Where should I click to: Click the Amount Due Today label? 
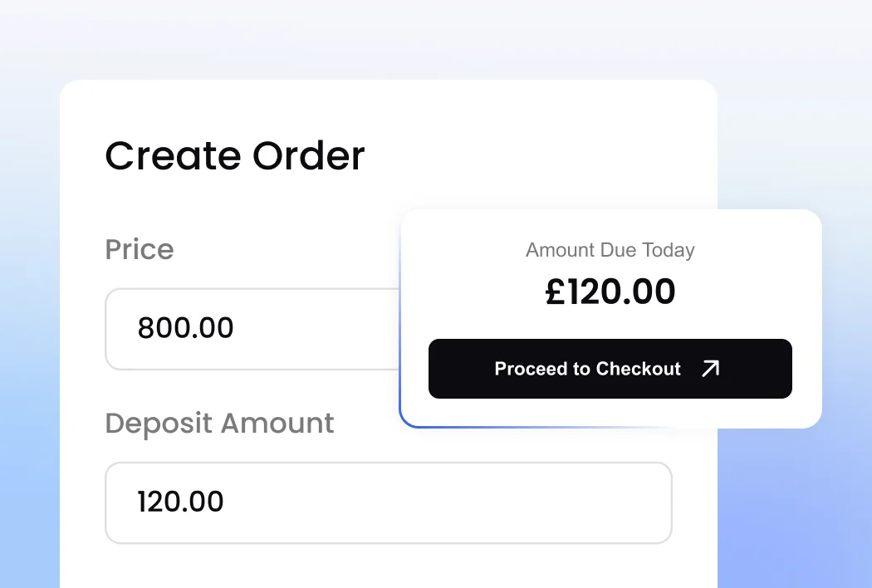[x=610, y=249]
